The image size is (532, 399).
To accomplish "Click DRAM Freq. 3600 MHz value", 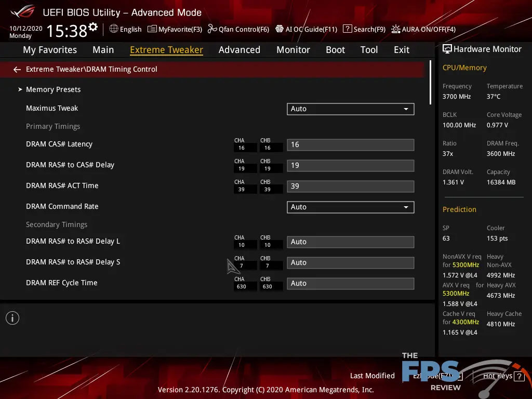I will pyautogui.click(x=501, y=154).
